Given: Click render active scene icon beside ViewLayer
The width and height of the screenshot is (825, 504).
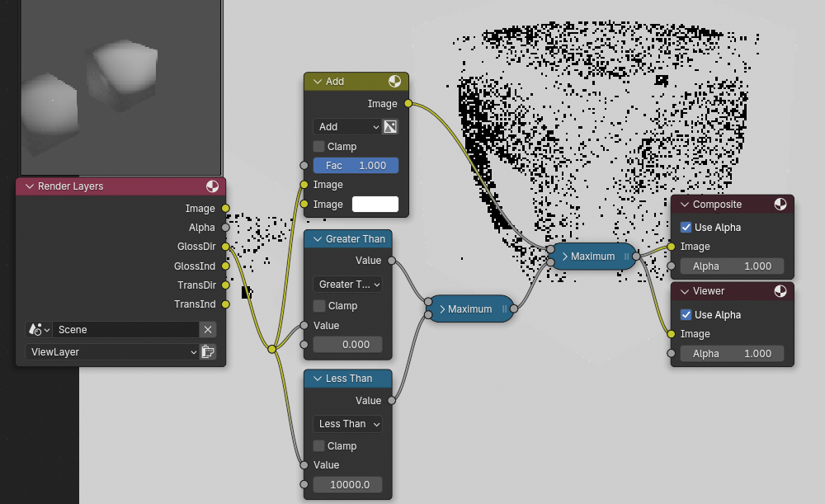Looking at the screenshot, I should pyautogui.click(x=209, y=352).
